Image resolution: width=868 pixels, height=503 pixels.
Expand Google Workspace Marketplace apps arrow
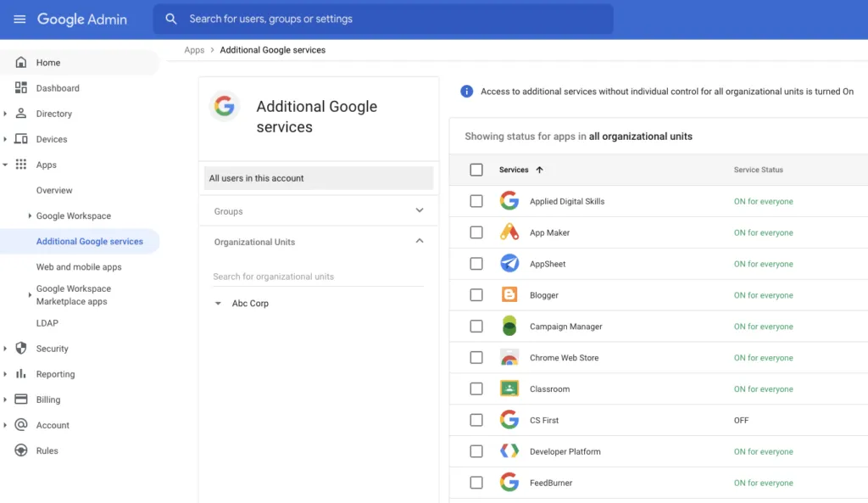pyautogui.click(x=30, y=294)
